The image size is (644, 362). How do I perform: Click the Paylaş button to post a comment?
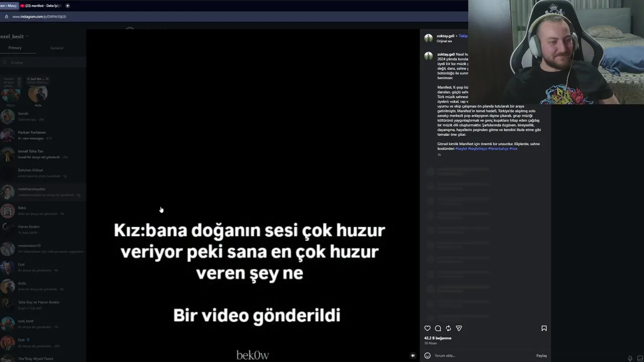click(541, 355)
